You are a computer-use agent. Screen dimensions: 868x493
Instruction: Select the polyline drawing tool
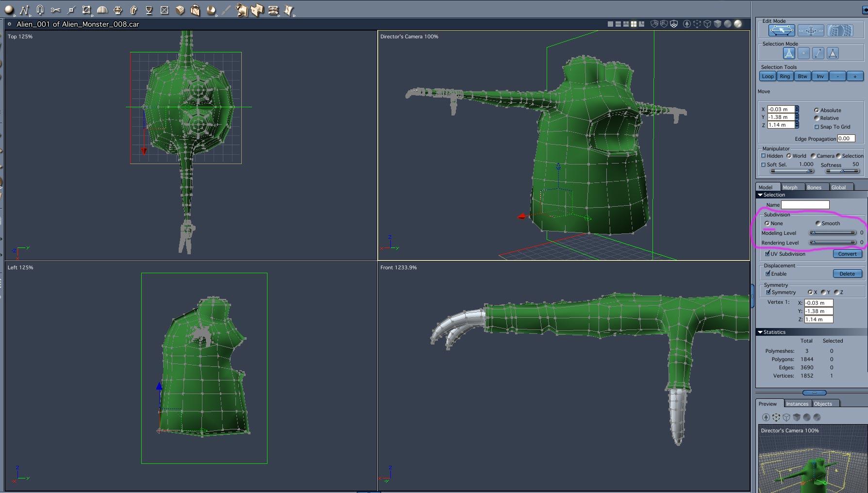tap(24, 10)
